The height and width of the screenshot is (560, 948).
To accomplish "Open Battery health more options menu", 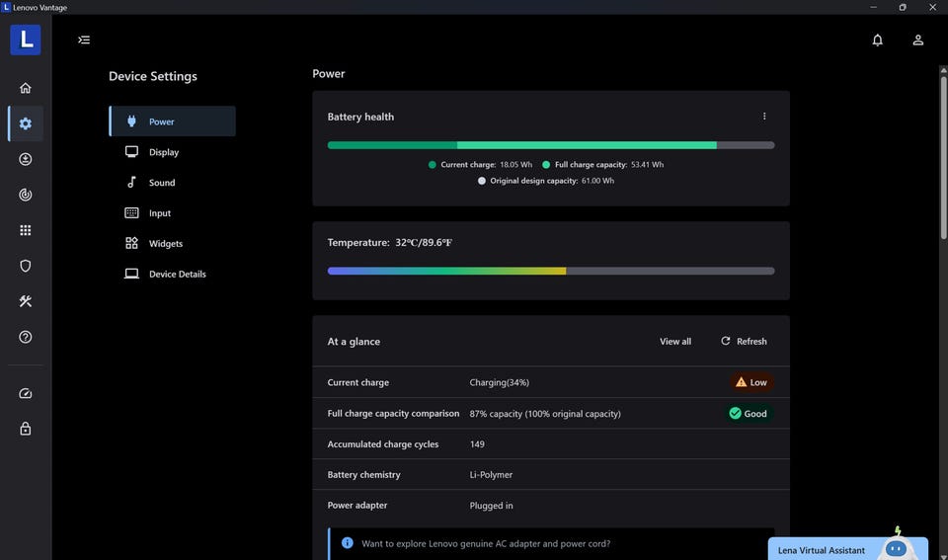I will 764,117.
